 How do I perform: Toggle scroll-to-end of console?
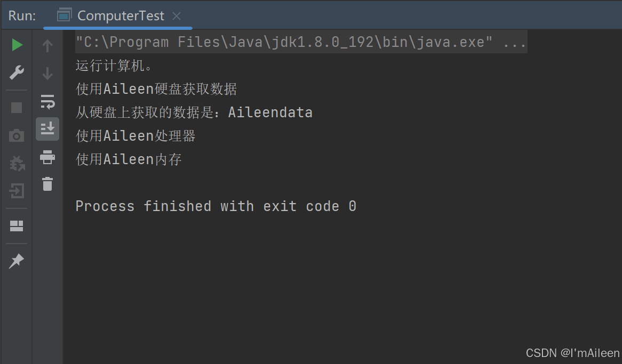tap(47, 129)
